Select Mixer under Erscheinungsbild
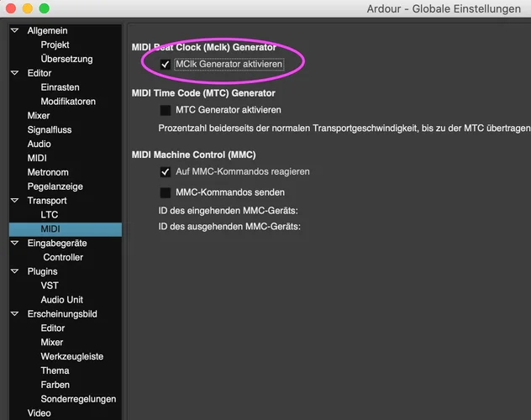This screenshot has height=420, width=531. pos(52,343)
